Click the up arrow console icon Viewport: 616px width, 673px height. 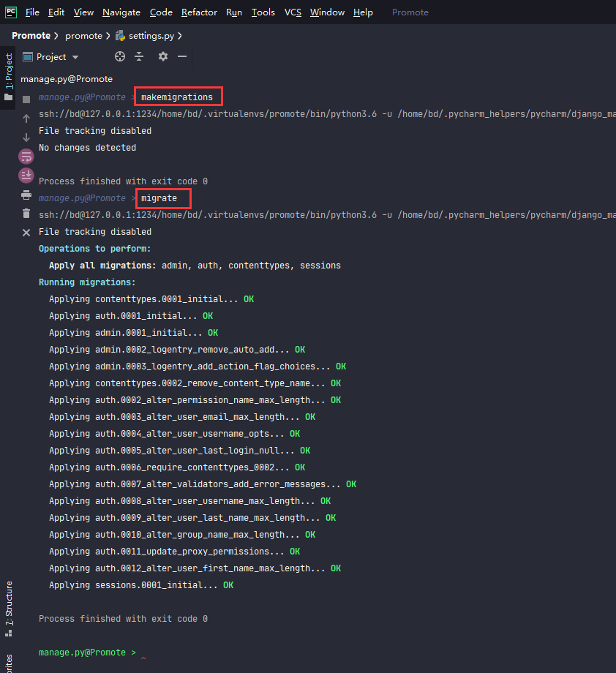pos(26,119)
